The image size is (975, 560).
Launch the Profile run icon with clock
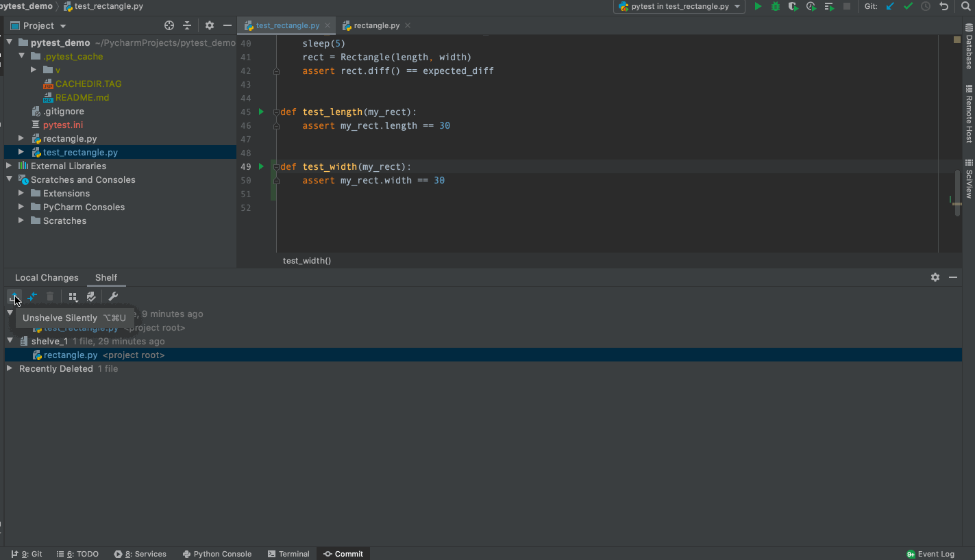point(811,6)
